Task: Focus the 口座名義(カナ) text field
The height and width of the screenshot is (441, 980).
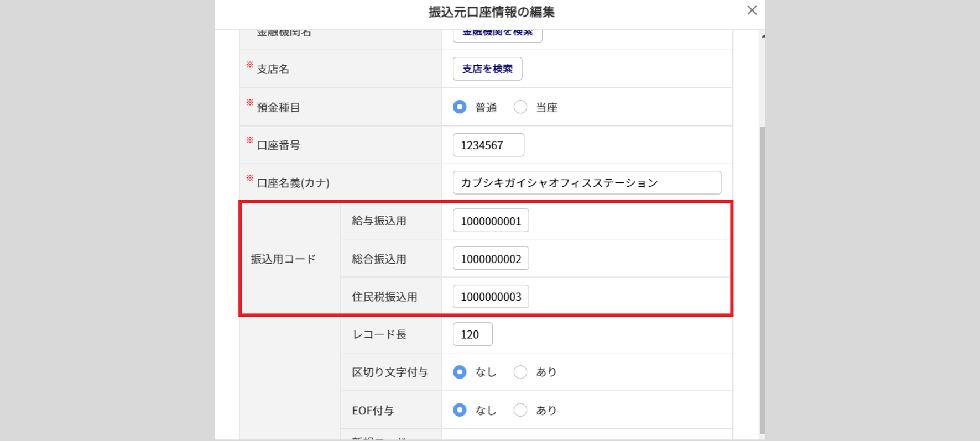Action: pyautogui.click(x=586, y=183)
